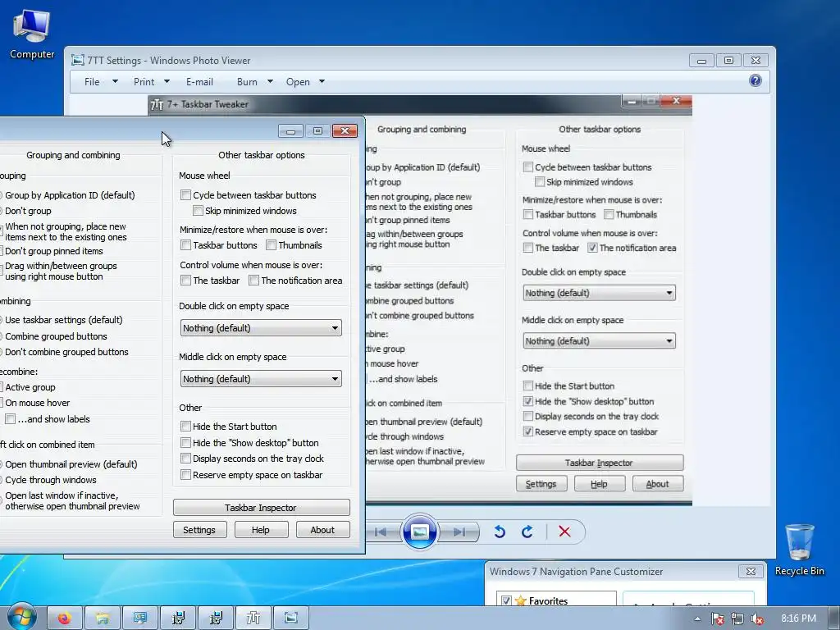Click muted volume tray icon
Screen dimensions: 840x630
coord(757,619)
